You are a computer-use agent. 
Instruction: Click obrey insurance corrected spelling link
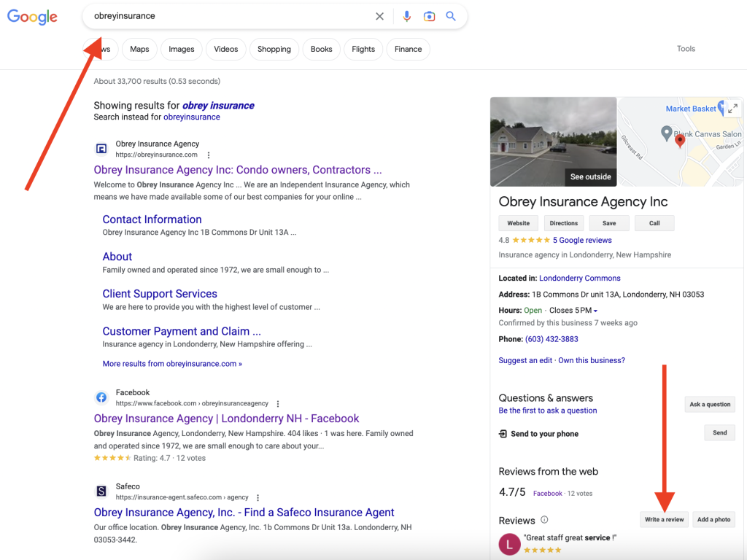click(x=218, y=106)
